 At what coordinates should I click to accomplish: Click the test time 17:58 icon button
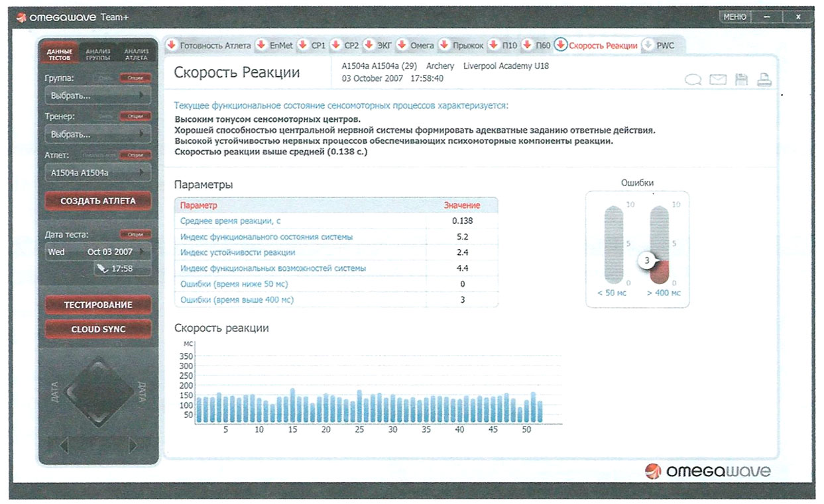pyautogui.click(x=122, y=269)
